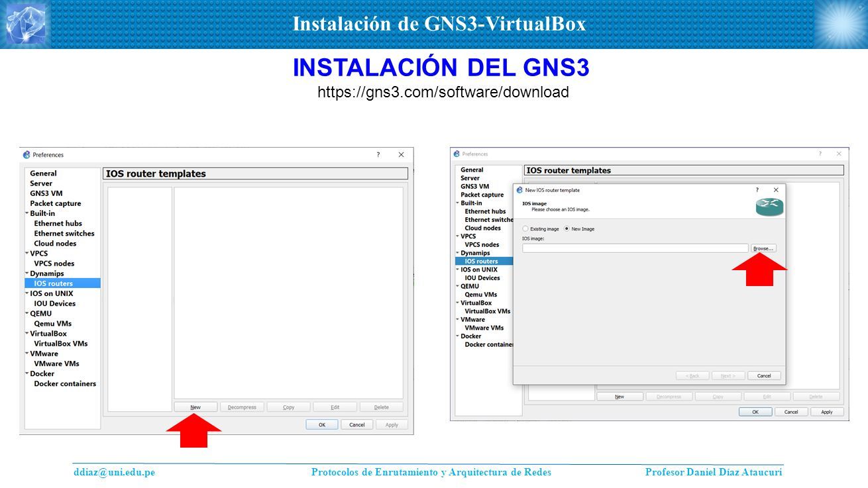Click Copy button in left Preferences window
This screenshot has height=488, width=868.
288,407
